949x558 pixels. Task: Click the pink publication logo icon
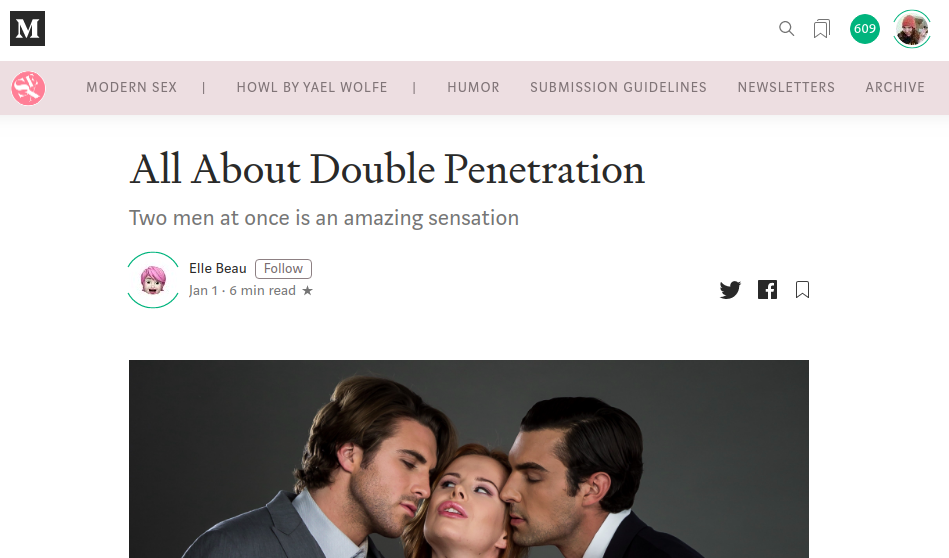28,88
